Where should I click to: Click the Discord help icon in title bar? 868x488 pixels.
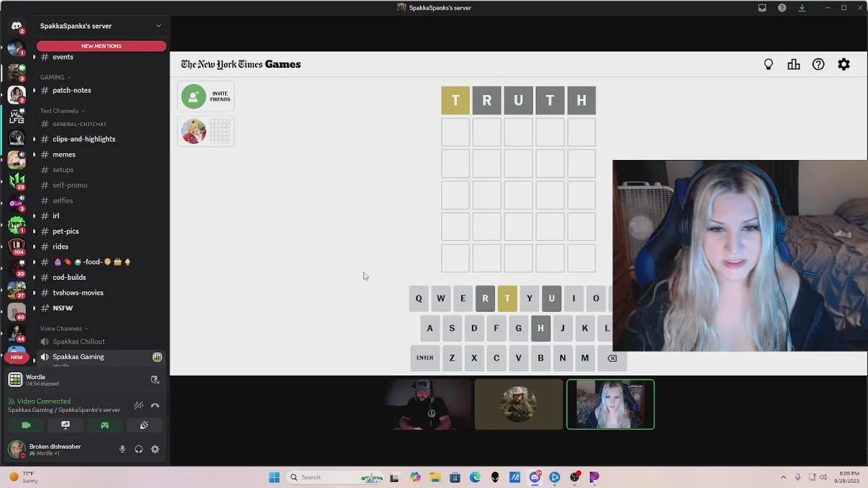click(x=782, y=8)
